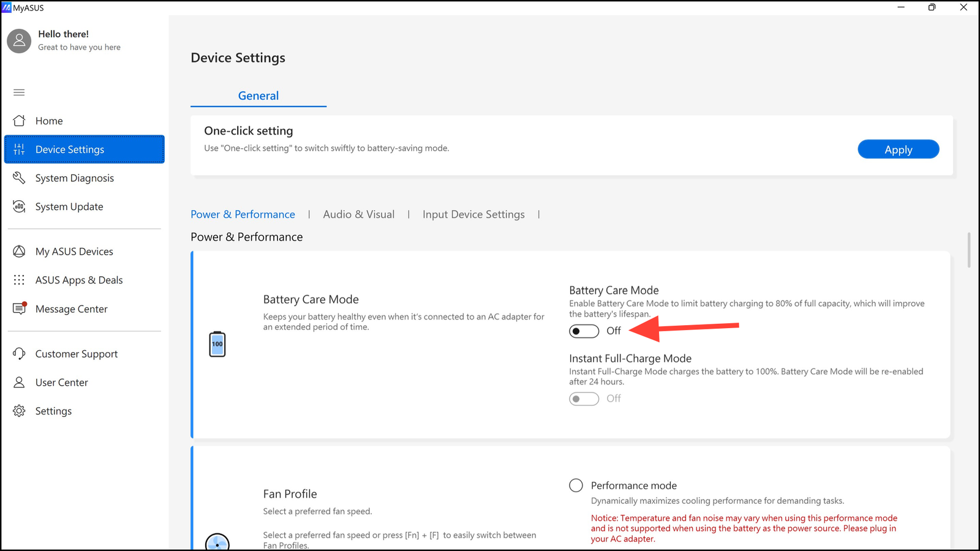This screenshot has width=980, height=551.
Task: Open My ASUS Devices
Action: click(74, 251)
